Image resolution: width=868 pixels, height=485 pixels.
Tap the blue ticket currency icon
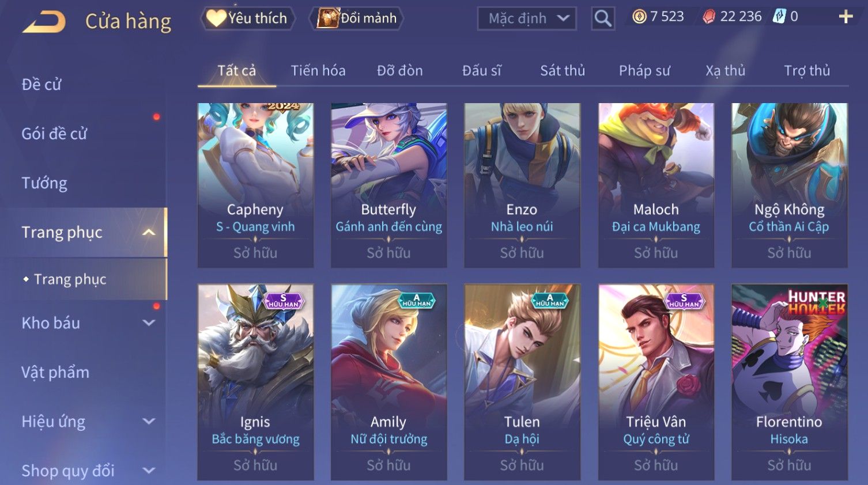pyautogui.click(x=779, y=16)
